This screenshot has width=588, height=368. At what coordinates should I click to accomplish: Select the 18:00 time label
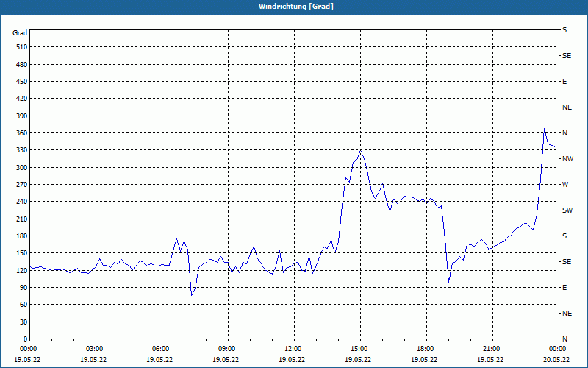426,348
